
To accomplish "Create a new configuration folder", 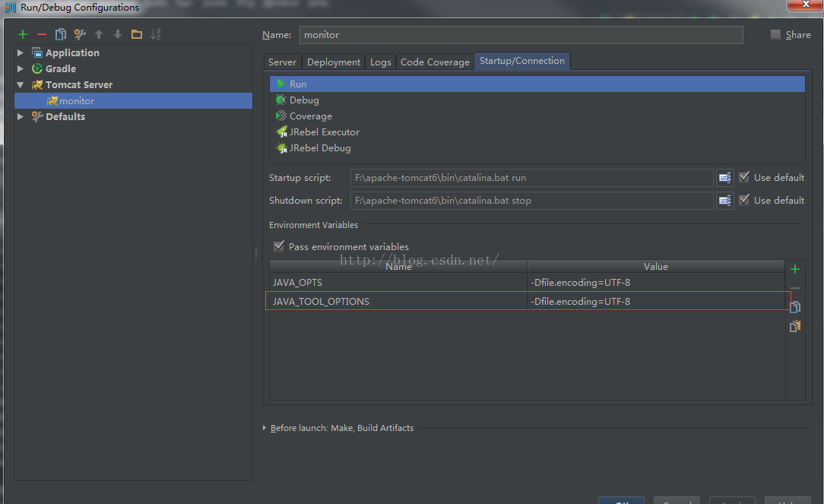I will pos(137,35).
